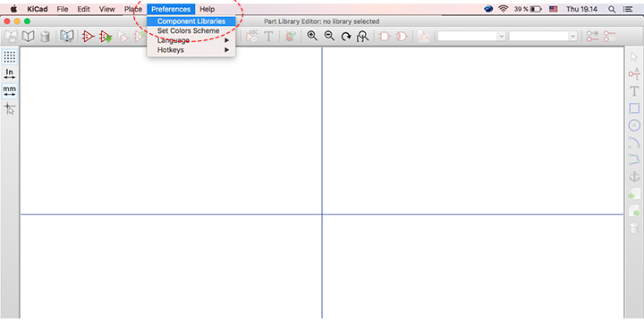This screenshot has width=644, height=322.
Task: Select the arrow deselect tool in right toolbar
Action: pyautogui.click(x=634, y=57)
